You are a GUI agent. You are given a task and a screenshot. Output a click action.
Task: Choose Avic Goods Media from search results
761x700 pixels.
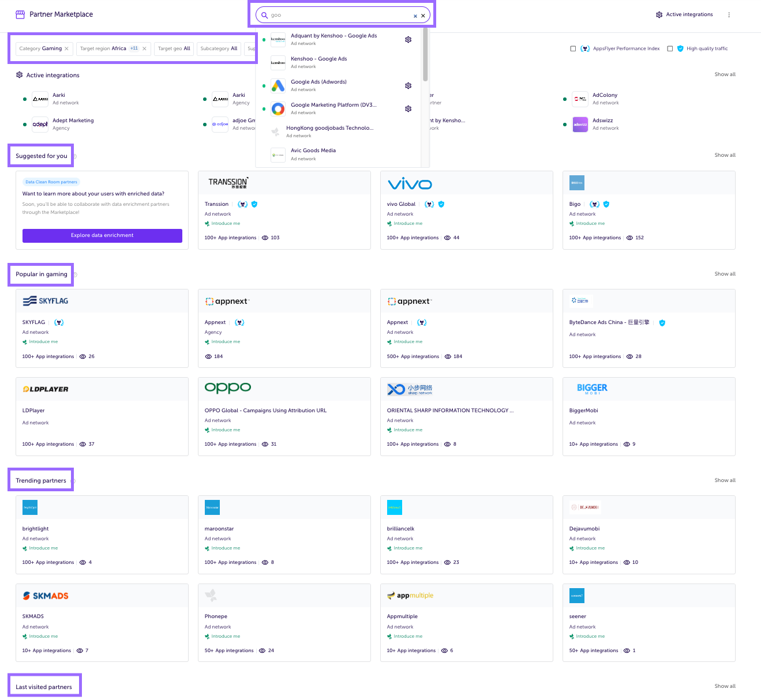coord(313,150)
